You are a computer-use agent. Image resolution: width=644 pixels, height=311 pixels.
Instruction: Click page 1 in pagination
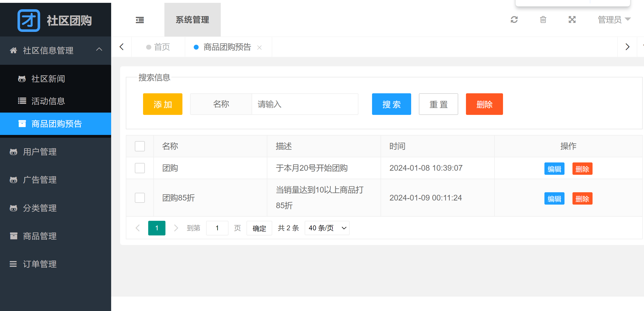click(157, 228)
